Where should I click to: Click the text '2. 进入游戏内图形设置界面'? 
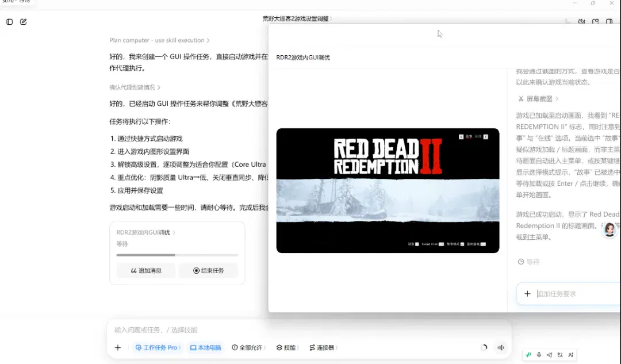pyautogui.click(x=149, y=152)
